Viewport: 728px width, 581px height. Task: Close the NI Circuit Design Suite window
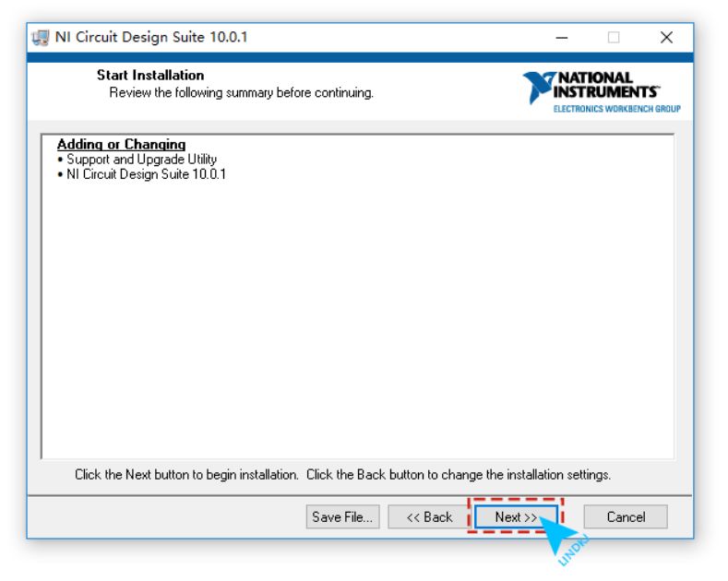(666, 38)
